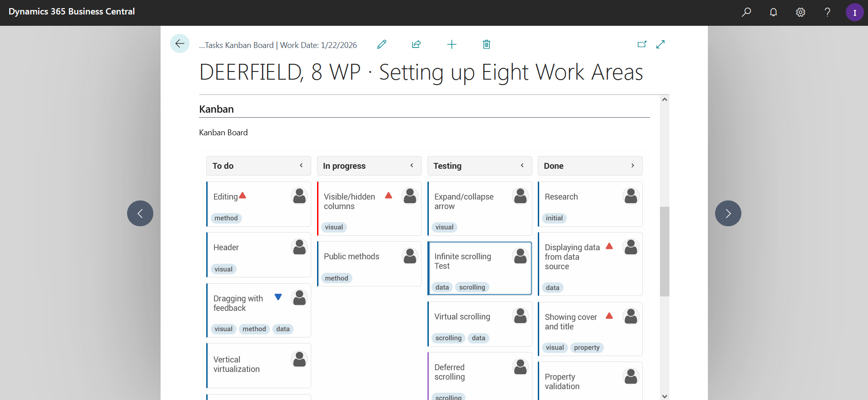This screenshot has width=868, height=400.
Task: Click avatar on Infinite scrolling Test card
Action: (520, 256)
